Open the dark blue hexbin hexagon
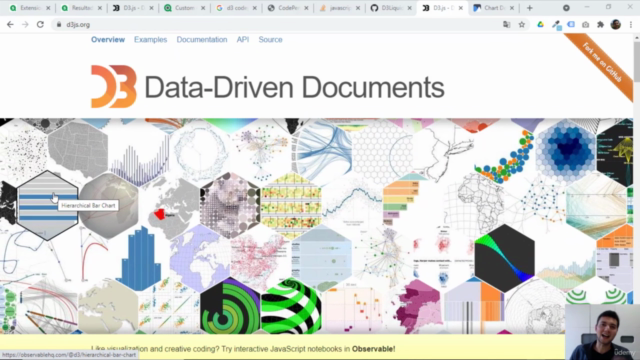Viewport: 640px width, 360px height. pyautogui.click(x=566, y=152)
